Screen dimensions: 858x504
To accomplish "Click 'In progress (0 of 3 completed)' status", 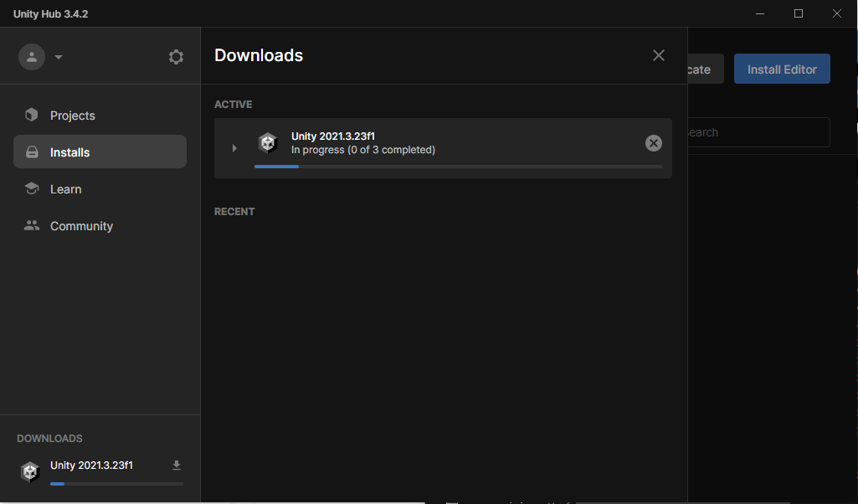I will 362,150.
